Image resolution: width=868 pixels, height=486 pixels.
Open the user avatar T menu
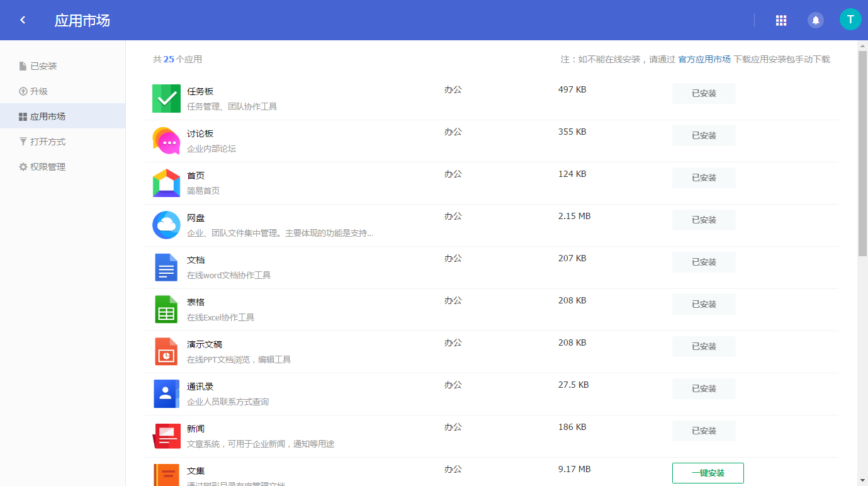coord(850,20)
